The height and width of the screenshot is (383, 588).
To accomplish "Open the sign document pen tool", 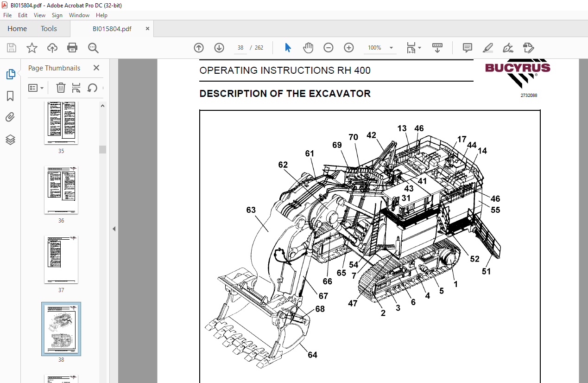I will (x=508, y=48).
